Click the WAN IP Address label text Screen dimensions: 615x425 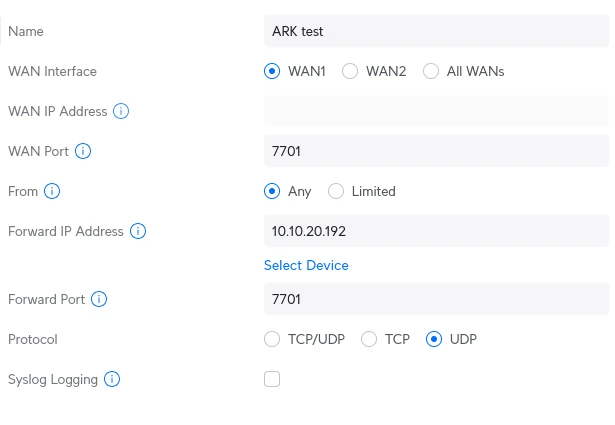pos(58,111)
